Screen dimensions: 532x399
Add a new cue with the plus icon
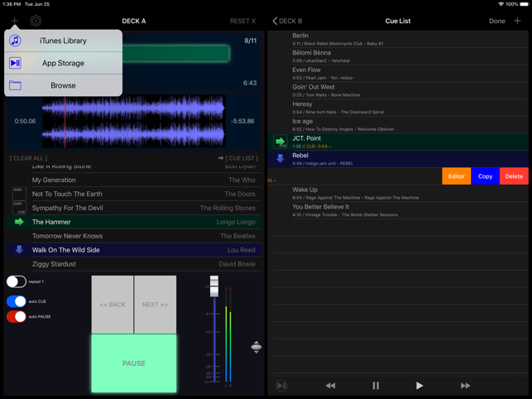click(517, 21)
